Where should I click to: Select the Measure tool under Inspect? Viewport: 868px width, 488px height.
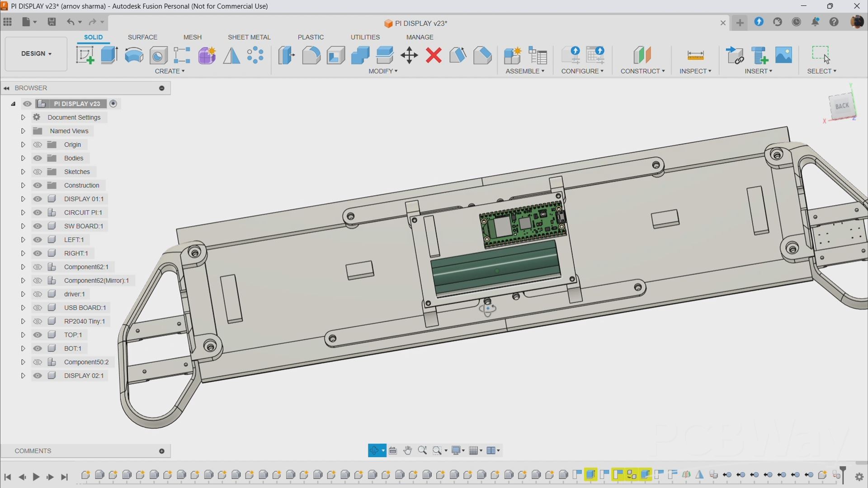click(x=695, y=56)
